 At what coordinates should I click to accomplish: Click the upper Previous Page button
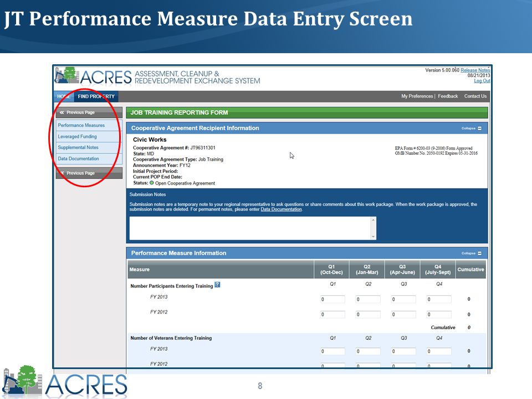point(89,112)
